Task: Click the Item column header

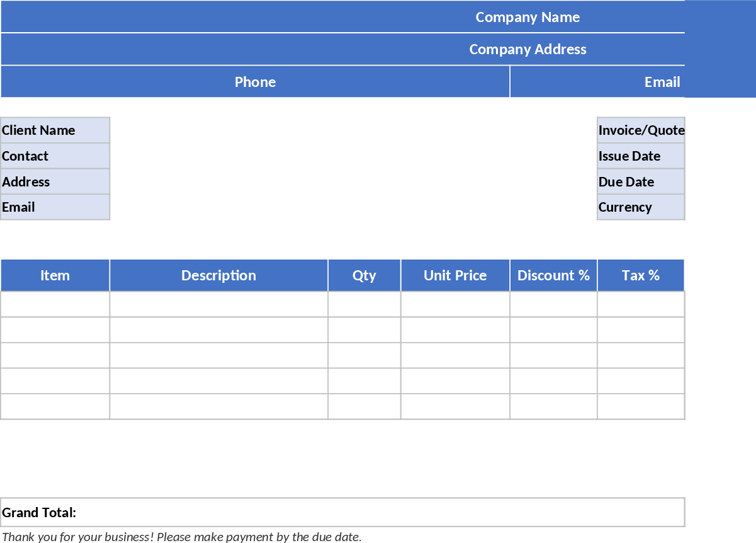Action: 55,275
